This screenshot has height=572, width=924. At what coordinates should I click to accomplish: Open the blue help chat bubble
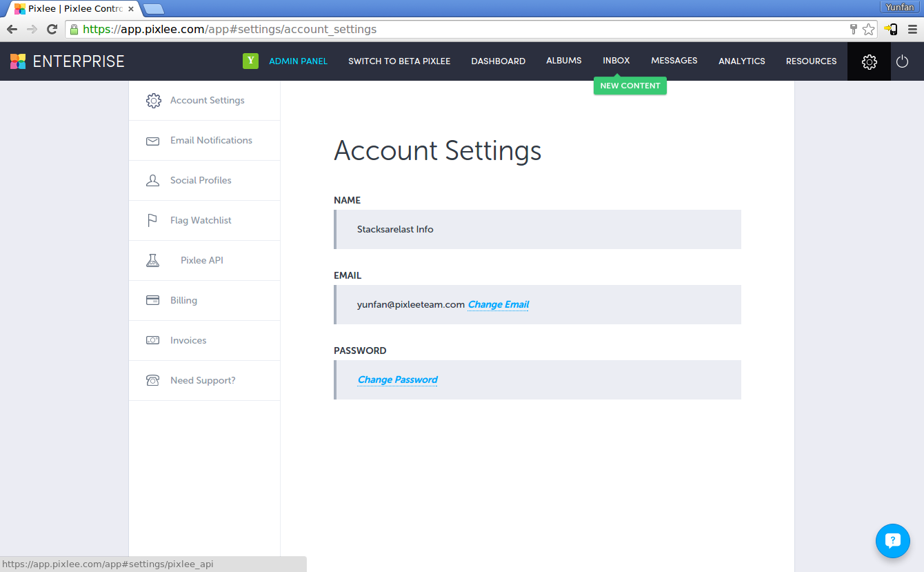coord(893,541)
